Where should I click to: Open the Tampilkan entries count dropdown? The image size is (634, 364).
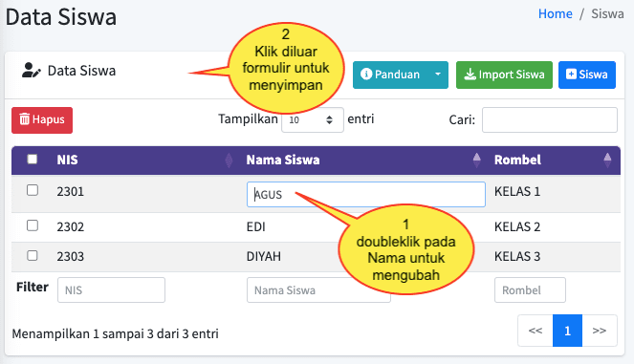tap(313, 120)
